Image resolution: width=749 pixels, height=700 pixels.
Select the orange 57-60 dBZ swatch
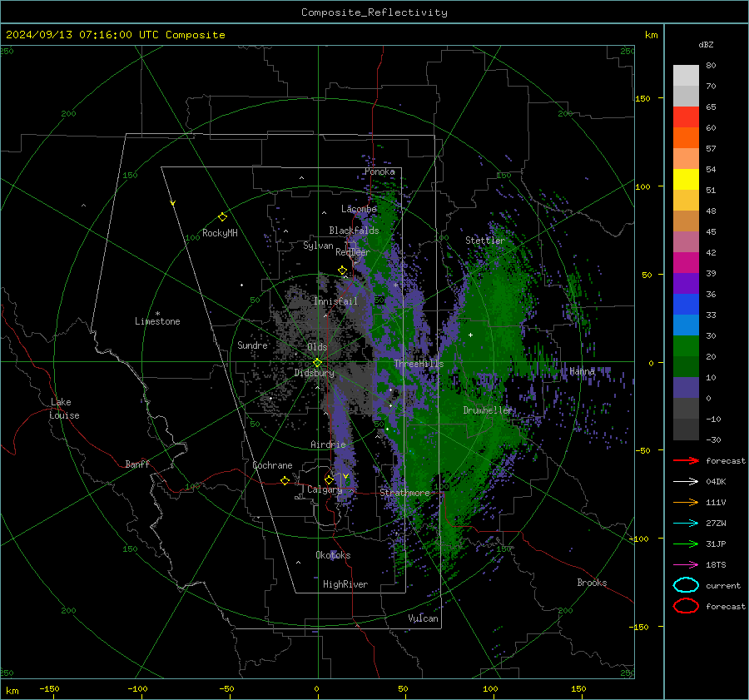(x=686, y=137)
